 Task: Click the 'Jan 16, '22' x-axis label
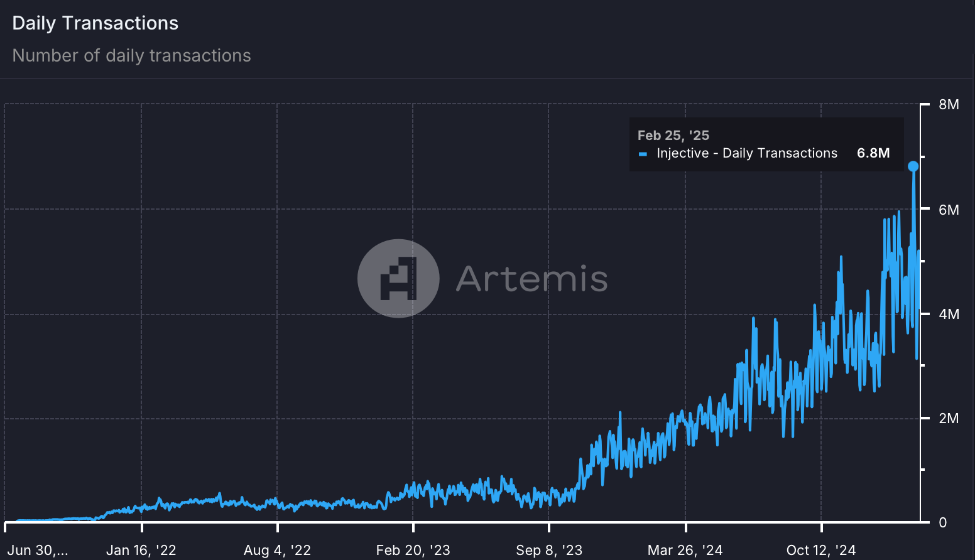coord(141,551)
